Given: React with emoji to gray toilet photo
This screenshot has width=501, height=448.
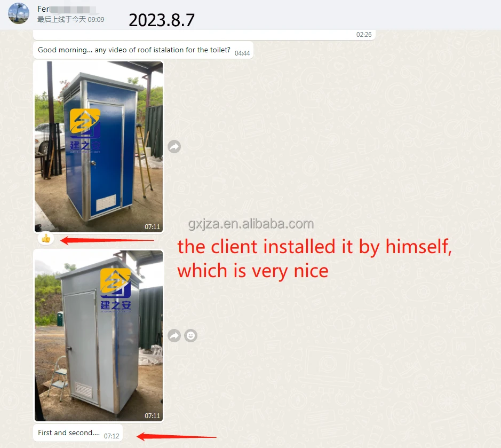Looking at the screenshot, I should [191, 335].
